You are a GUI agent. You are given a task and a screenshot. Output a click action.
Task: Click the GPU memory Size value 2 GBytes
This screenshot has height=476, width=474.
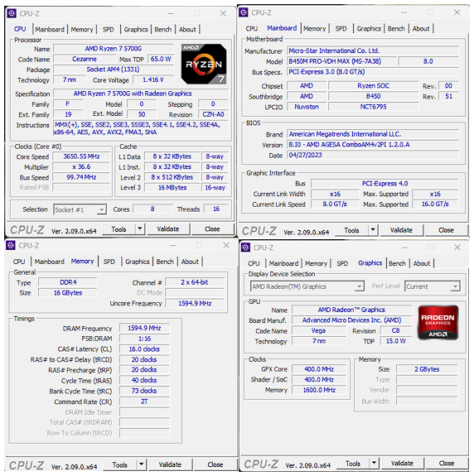[x=427, y=369]
